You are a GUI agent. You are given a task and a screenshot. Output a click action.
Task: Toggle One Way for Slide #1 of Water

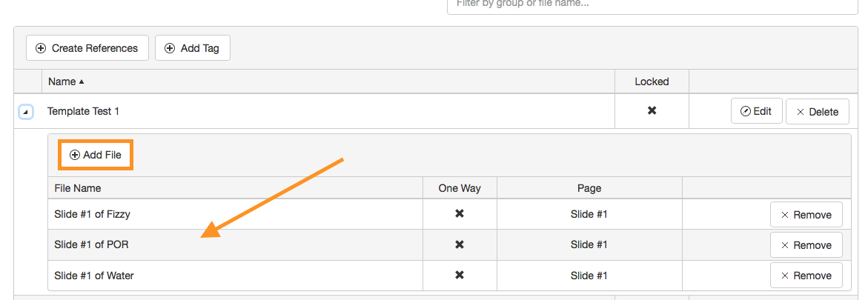click(460, 276)
